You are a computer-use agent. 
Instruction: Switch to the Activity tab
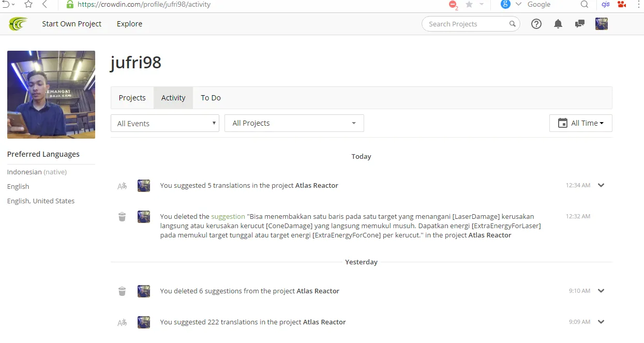(x=173, y=98)
